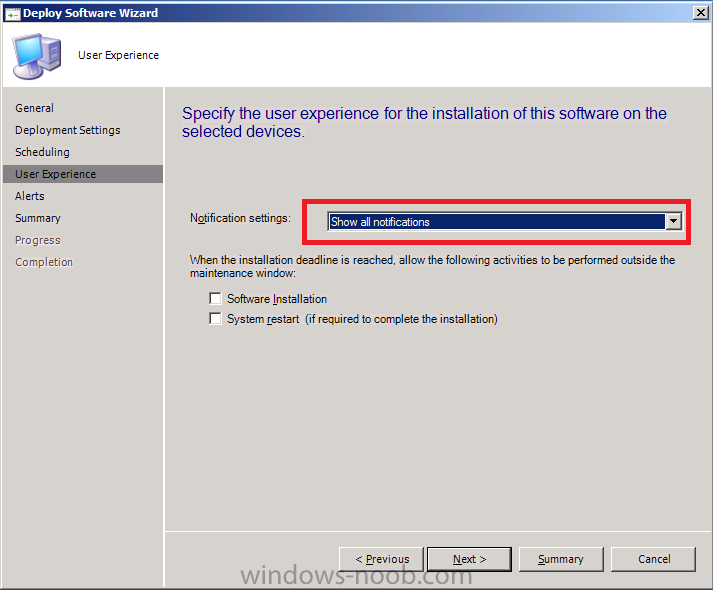Select the Show all notifications combo box
The image size is (713, 590).
tap(504, 222)
